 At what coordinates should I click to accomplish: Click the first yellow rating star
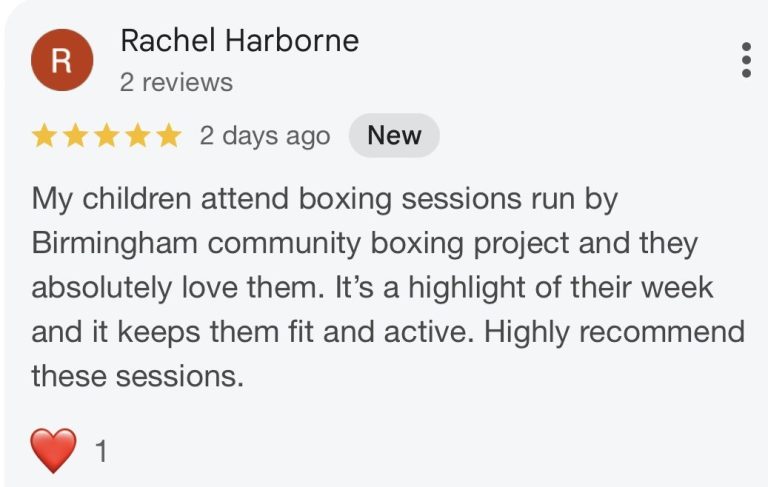pos(45,136)
